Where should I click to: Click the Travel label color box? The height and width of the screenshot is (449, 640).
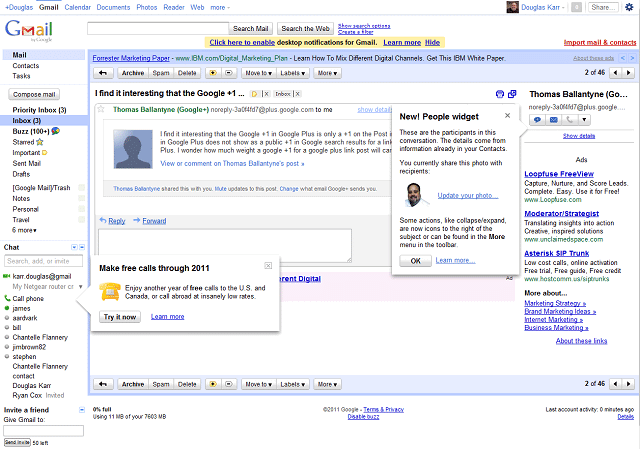click(x=82, y=220)
